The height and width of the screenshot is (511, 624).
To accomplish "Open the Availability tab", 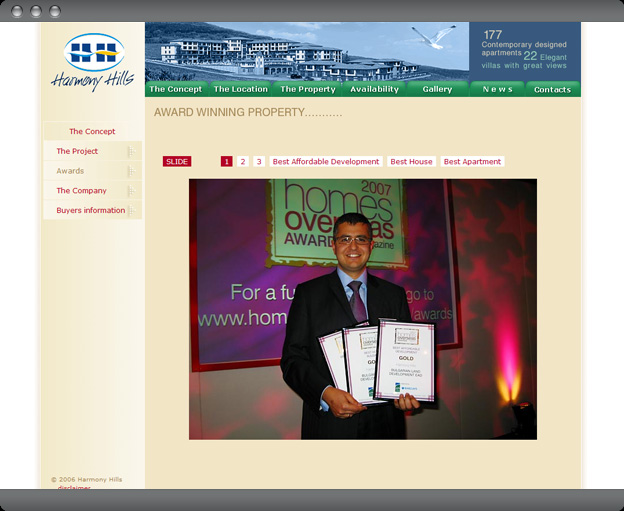I will coord(374,89).
